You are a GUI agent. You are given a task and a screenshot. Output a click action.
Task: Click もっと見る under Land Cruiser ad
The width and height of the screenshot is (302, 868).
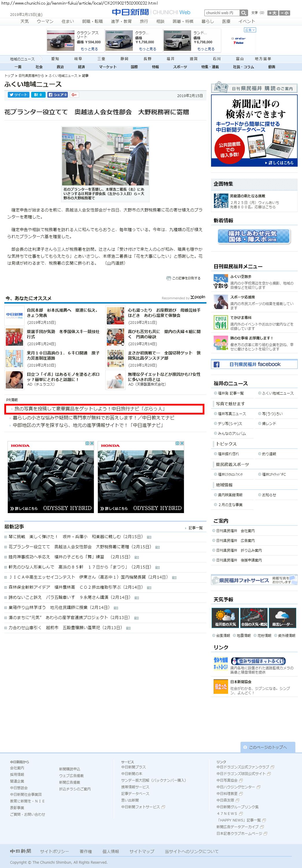pos(206,49)
